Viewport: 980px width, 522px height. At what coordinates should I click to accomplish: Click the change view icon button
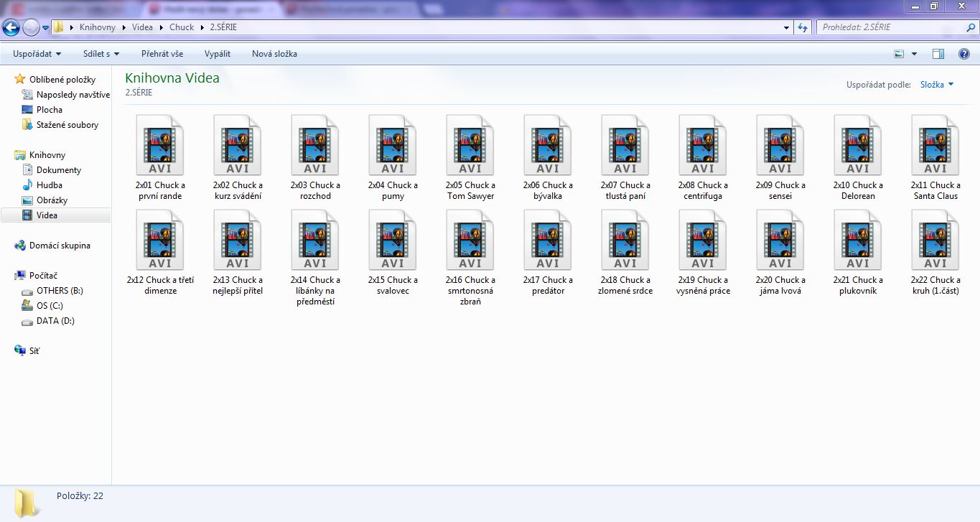899,54
